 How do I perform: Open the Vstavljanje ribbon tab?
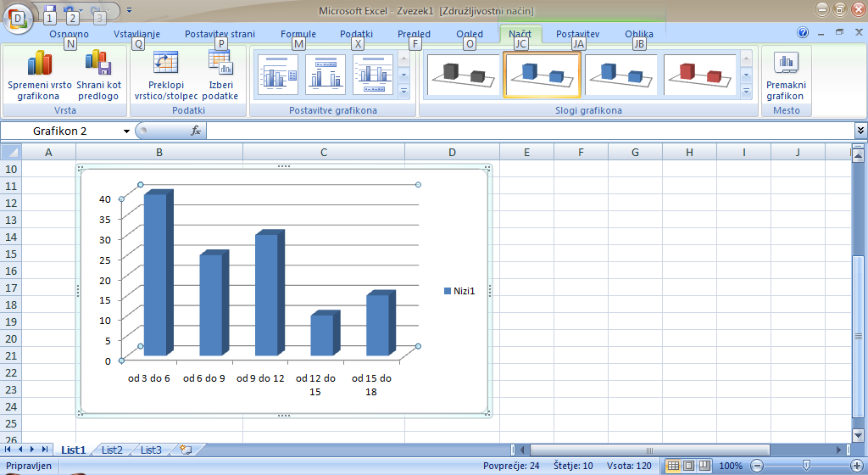click(x=136, y=34)
